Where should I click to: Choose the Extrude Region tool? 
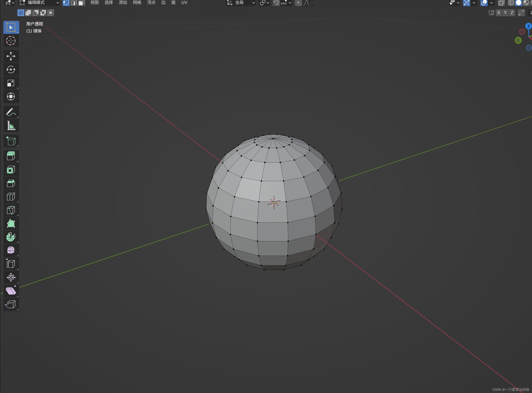pos(11,156)
